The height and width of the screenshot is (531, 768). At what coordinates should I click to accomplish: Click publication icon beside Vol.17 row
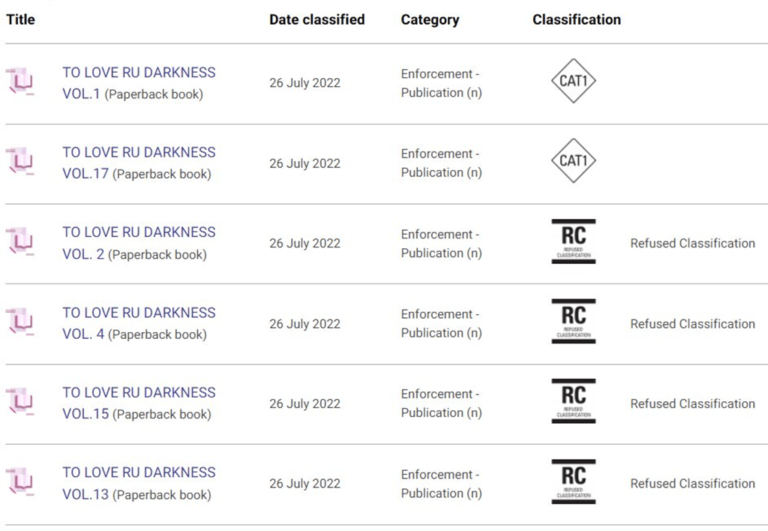(20, 163)
